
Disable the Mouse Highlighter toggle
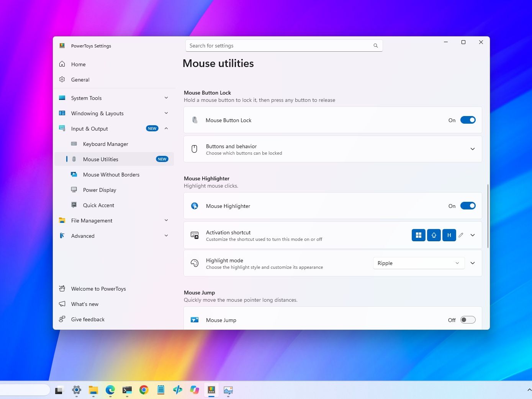[468, 206]
